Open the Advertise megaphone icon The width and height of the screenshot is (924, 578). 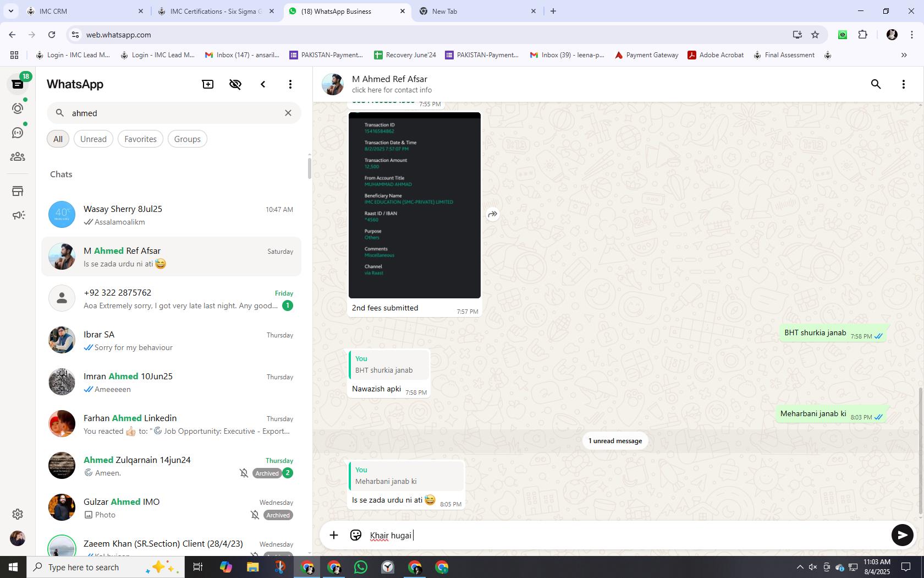pos(18,215)
